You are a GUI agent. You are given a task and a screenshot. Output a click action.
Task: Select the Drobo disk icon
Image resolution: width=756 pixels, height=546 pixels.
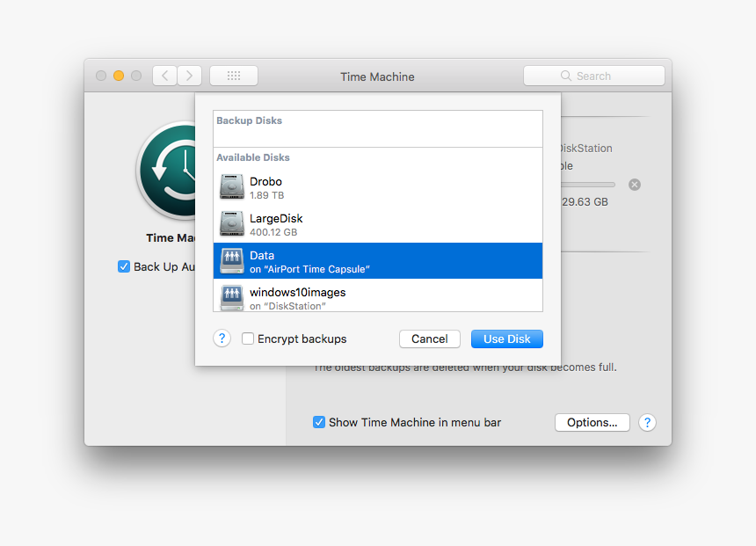[x=232, y=186]
